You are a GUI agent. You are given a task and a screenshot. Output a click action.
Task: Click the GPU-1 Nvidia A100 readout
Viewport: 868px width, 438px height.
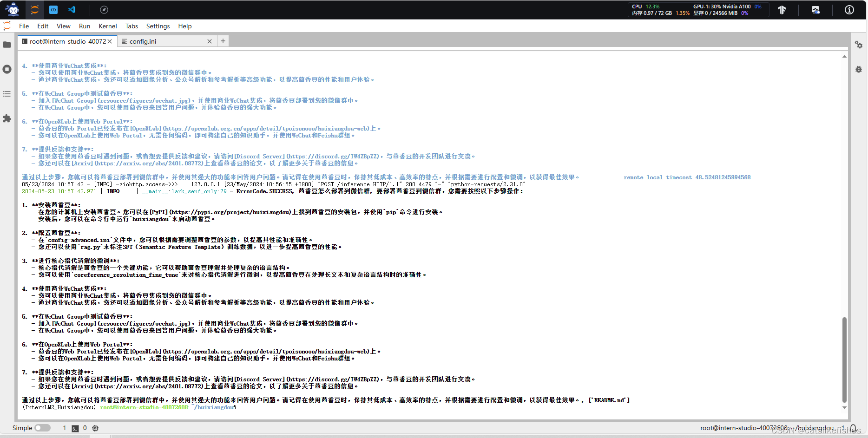tap(727, 7)
